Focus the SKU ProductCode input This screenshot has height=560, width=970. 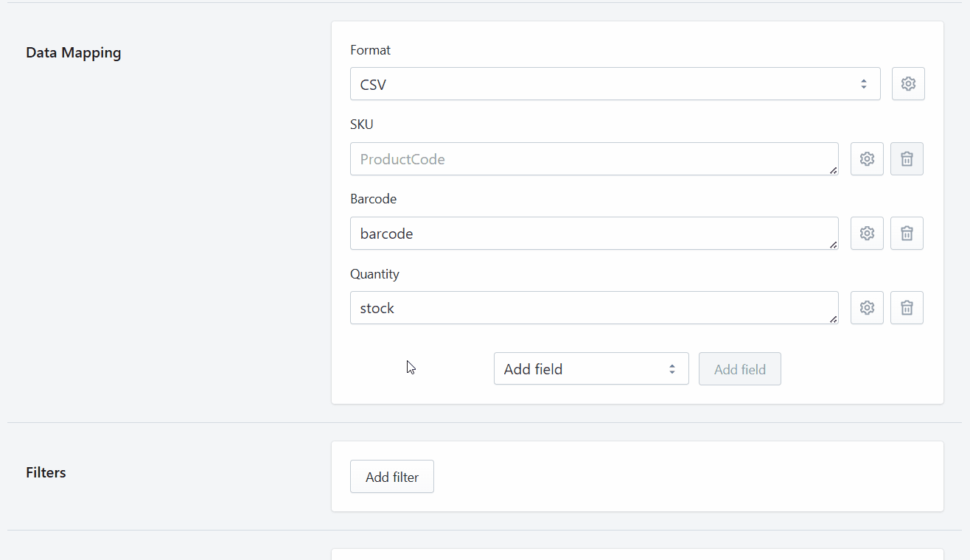click(x=594, y=159)
